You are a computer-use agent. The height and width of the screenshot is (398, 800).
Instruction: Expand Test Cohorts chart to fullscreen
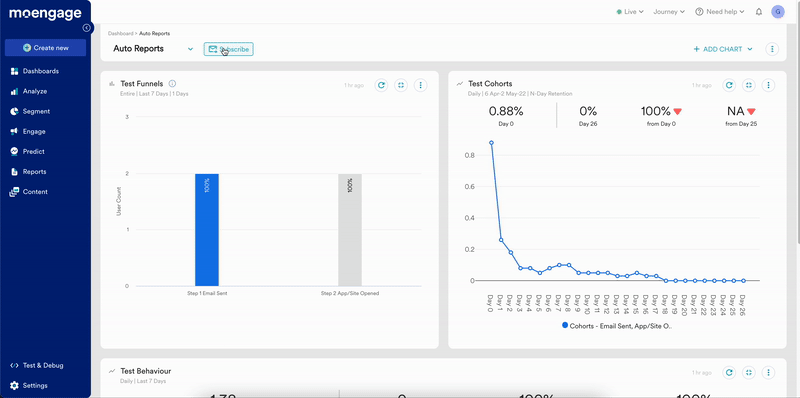point(749,85)
